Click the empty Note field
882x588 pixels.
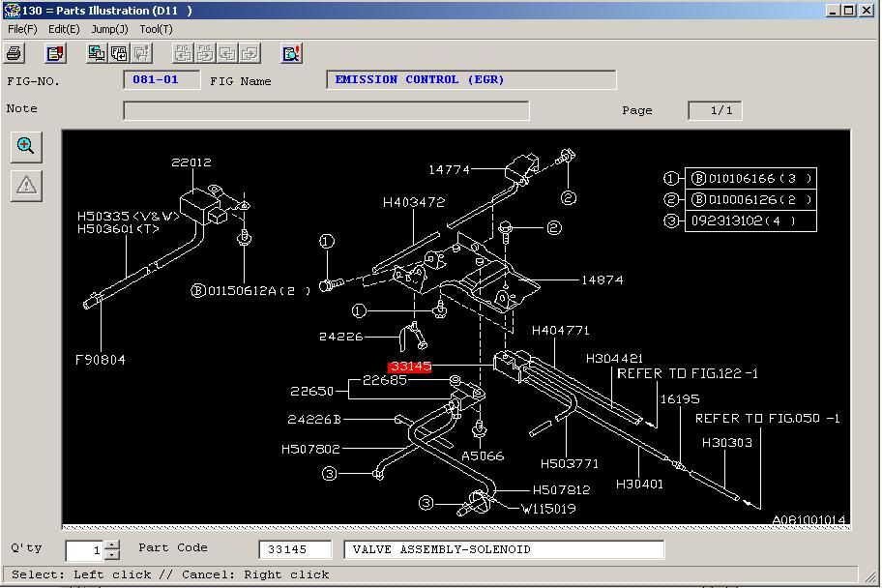(326, 110)
